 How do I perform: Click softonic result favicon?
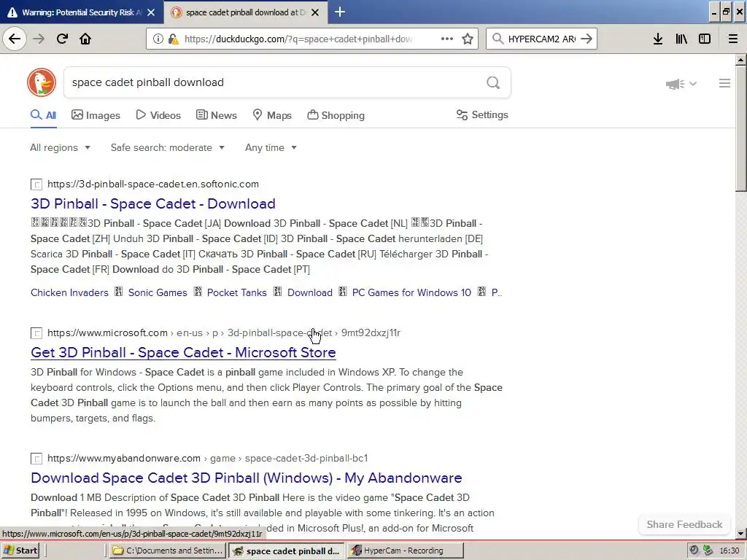(36, 184)
